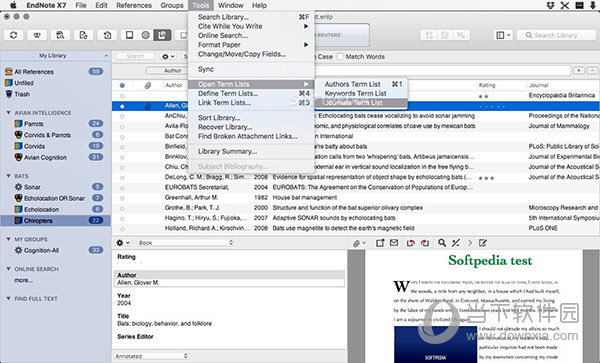
Task: Click the Find Full Text toolbar icon
Action: 60,35
